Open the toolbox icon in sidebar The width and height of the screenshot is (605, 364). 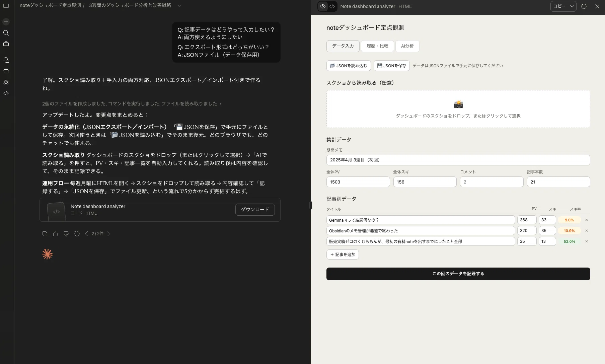6,44
